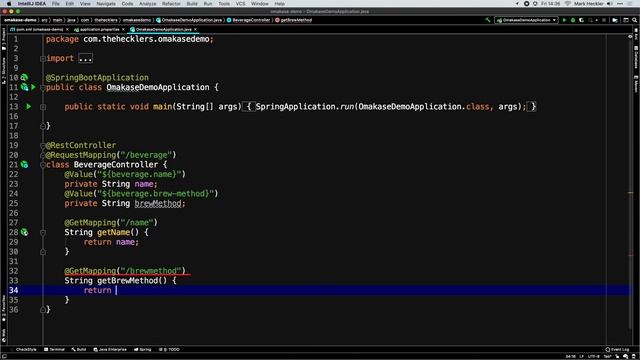Click the getBrewMethod breadcrumb
This screenshot has width=640, height=360.
coord(293,20)
